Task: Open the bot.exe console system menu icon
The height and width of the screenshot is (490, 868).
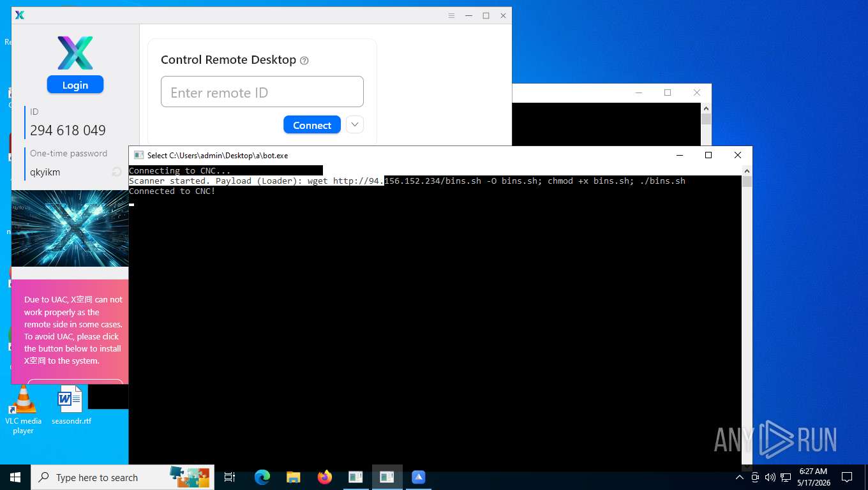Action: [x=138, y=155]
